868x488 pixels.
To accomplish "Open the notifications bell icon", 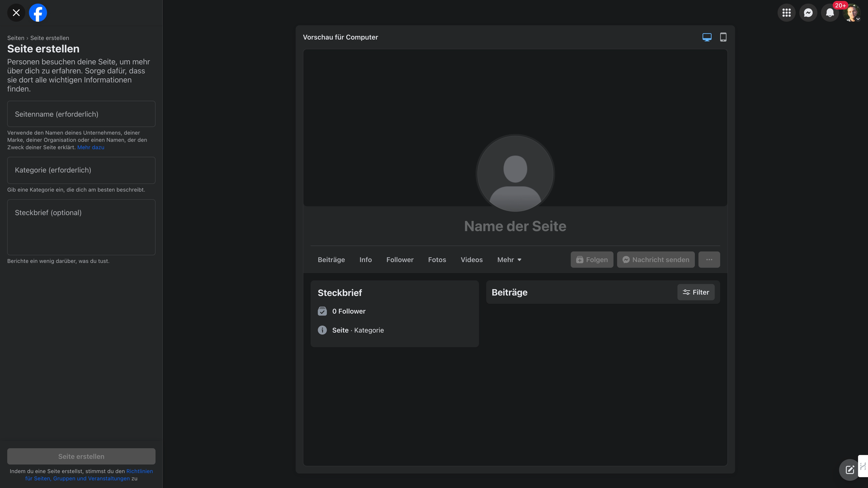I will (830, 13).
